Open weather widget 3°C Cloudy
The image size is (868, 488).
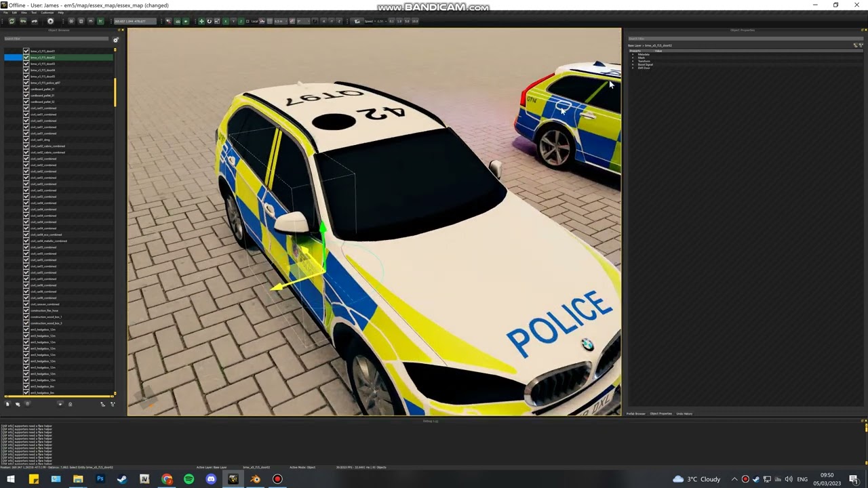point(696,479)
